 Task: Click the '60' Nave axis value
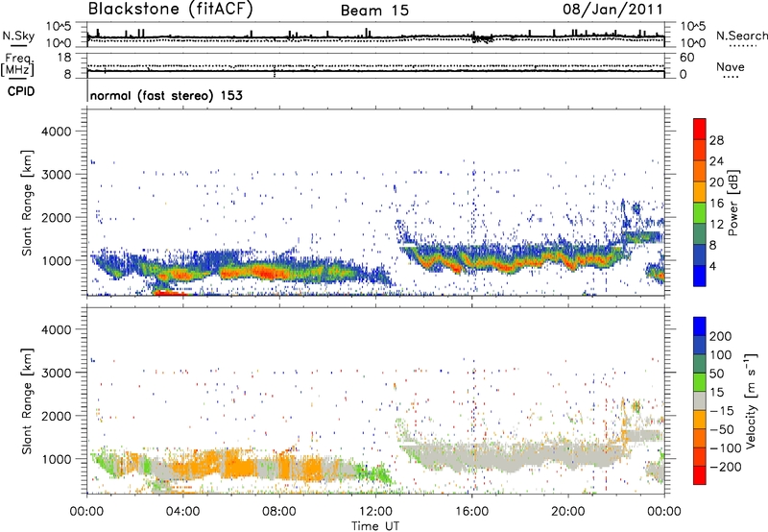click(x=686, y=58)
